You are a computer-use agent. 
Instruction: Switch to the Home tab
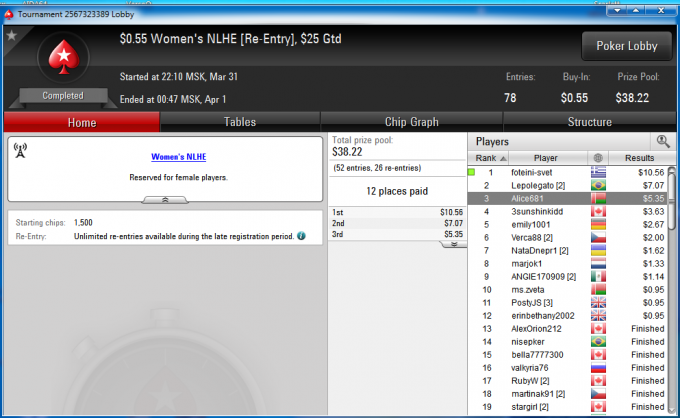click(82, 122)
